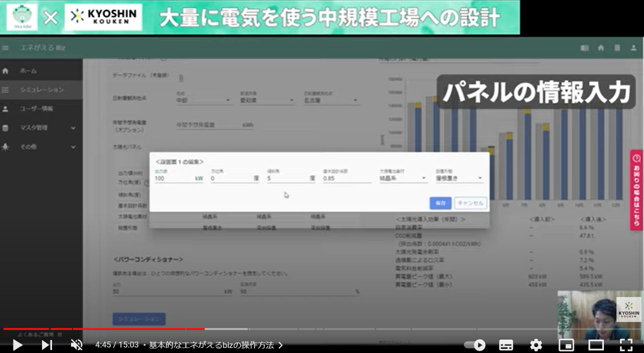Open the 結晶系 cell material dropdown

click(x=403, y=177)
